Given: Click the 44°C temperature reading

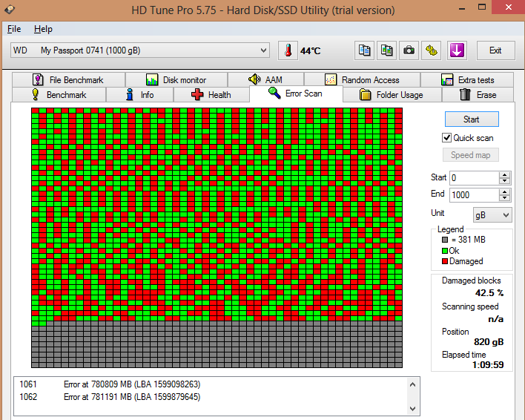Looking at the screenshot, I should [x=311, y=51].
